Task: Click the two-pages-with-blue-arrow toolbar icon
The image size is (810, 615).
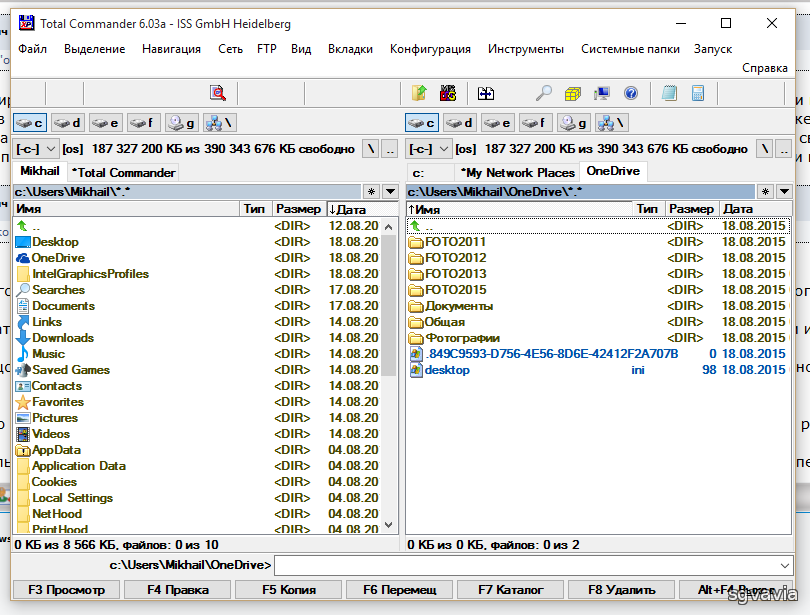Action: 486,93
